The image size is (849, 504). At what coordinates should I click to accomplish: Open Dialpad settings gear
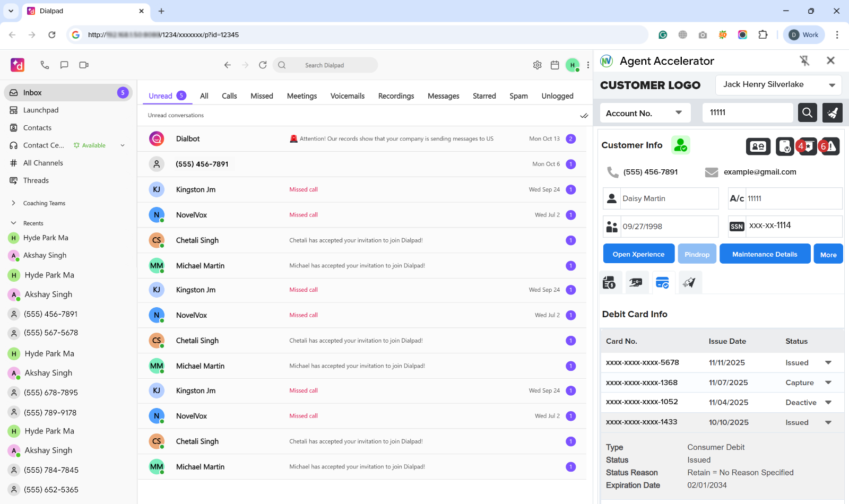[x=538, y=65]
